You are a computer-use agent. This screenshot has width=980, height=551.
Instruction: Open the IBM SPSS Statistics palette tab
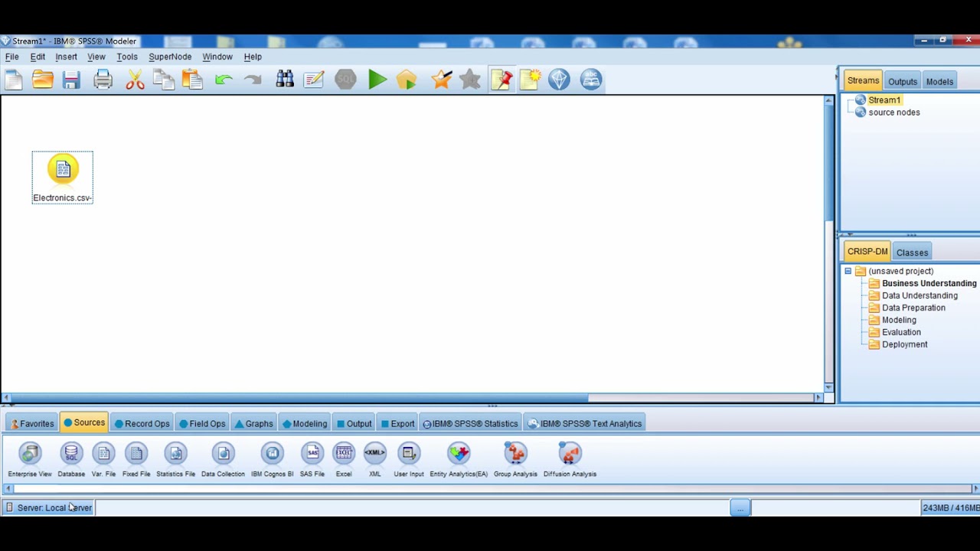(470, 423)
